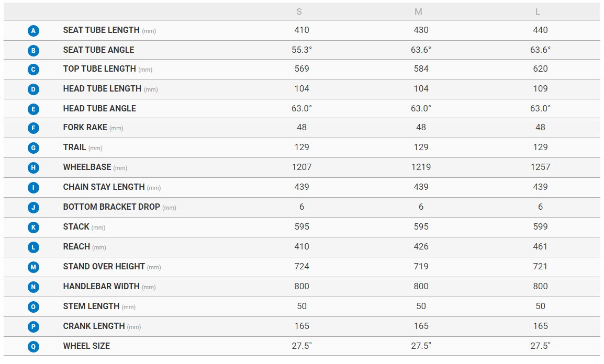Click the K badge beside Stack

[x=33, y=227]
